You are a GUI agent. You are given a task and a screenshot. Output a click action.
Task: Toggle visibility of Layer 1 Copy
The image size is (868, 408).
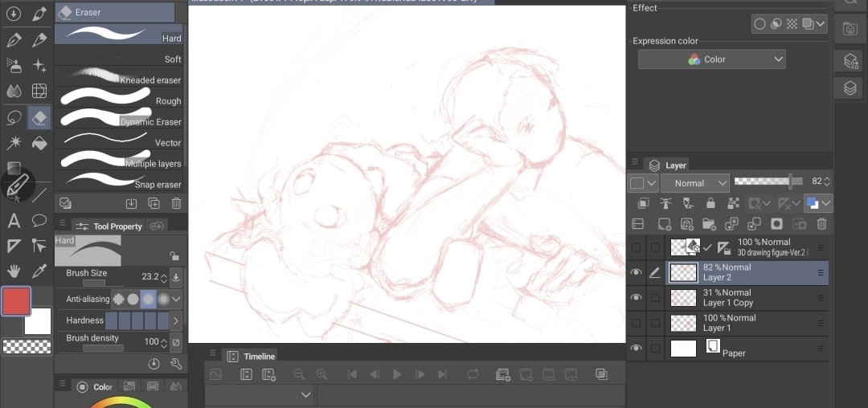[x=637, y=298]
